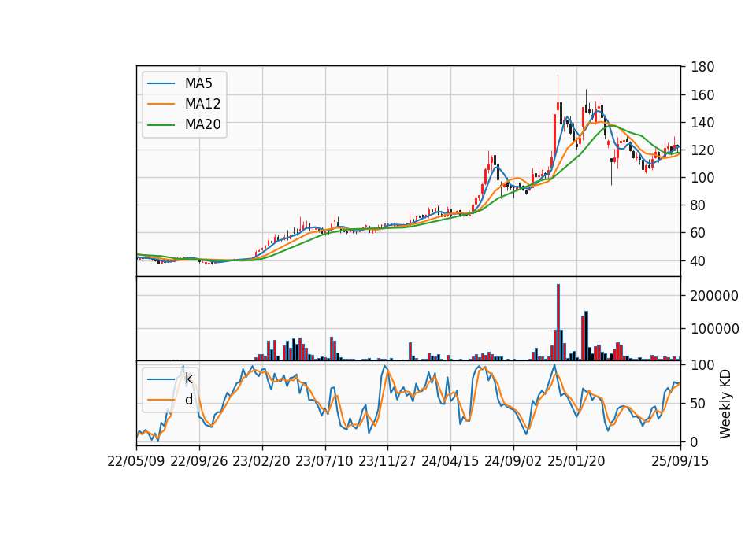Click the MA20 legend label
This screenshot has height=543, width=756.
point(202,124)
